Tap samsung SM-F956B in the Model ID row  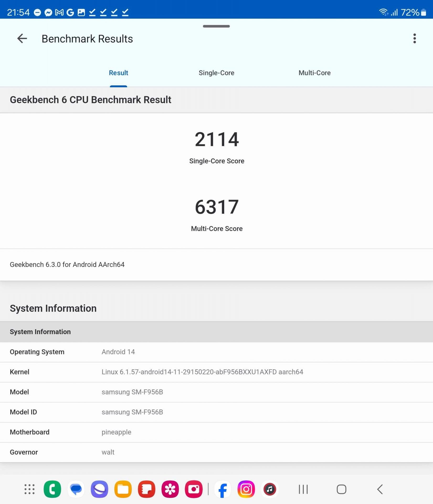click(x=132, y=412)
